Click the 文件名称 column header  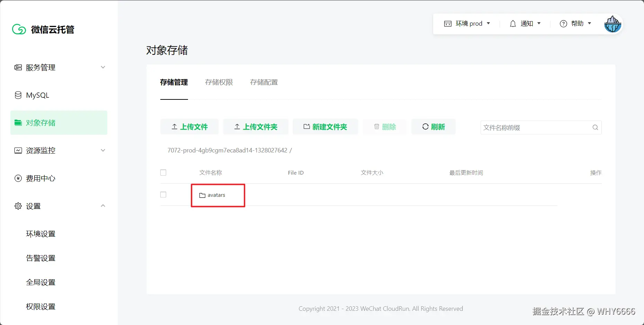click(x=211, y=173)
